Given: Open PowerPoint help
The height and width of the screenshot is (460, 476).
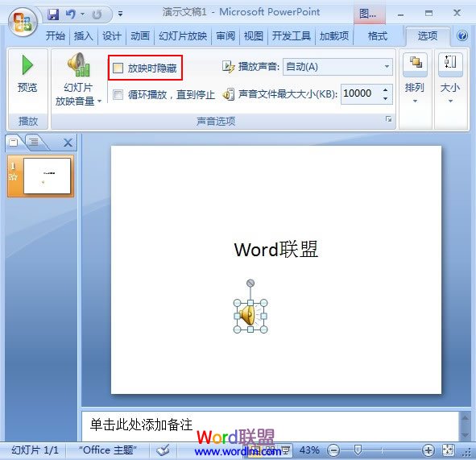Looking at the screenshot, I should tap(462, 35).
